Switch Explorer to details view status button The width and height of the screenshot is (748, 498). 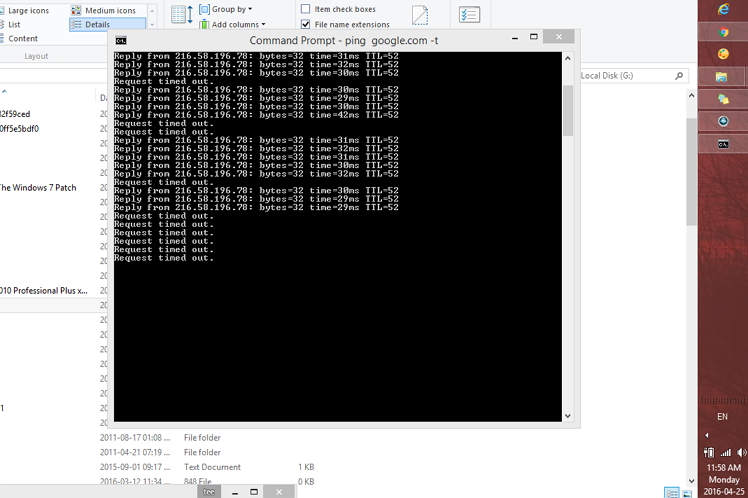click(672, 493)
